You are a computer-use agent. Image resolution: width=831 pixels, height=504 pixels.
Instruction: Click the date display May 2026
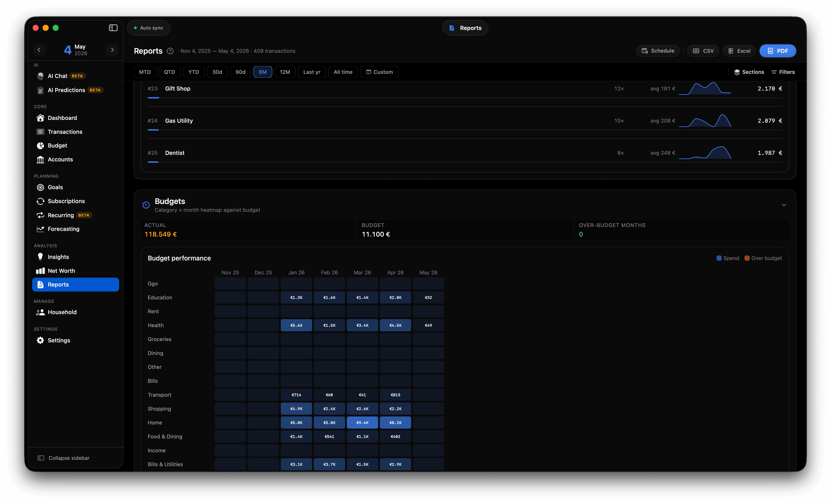[76, 50]
